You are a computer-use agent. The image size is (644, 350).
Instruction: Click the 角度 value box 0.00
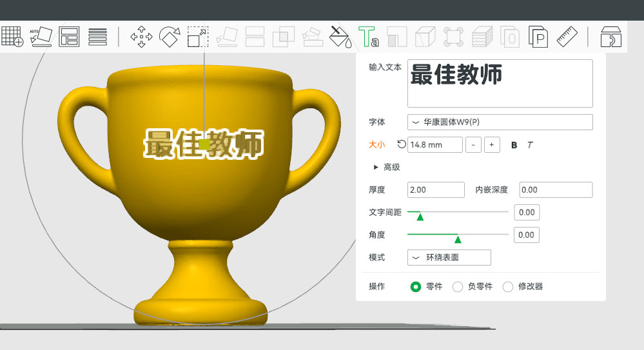pos(527,235)
